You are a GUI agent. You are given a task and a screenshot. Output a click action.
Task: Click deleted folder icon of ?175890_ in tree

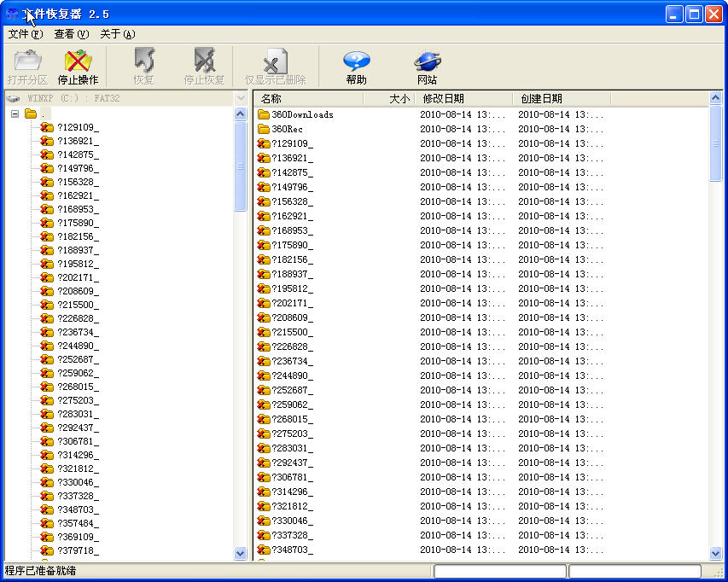click(x=46, y=223)
